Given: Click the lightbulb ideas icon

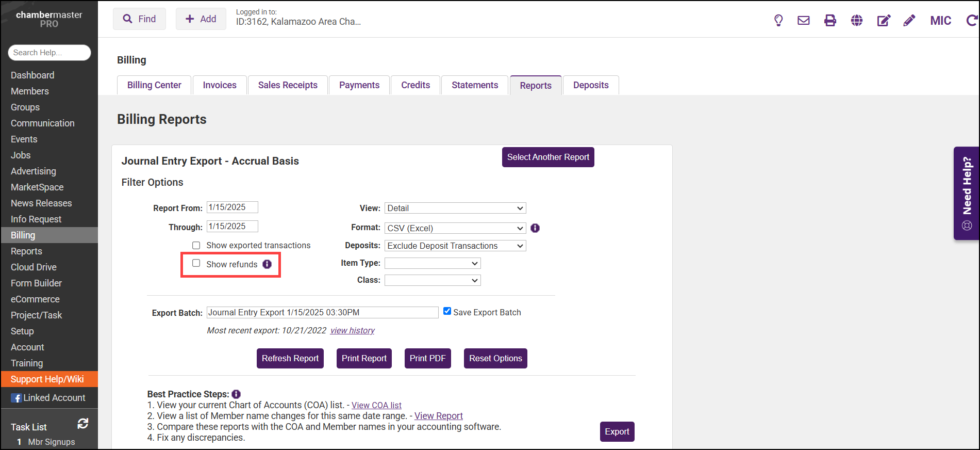Looking at the screenshot, I should [x=778, y=21].
